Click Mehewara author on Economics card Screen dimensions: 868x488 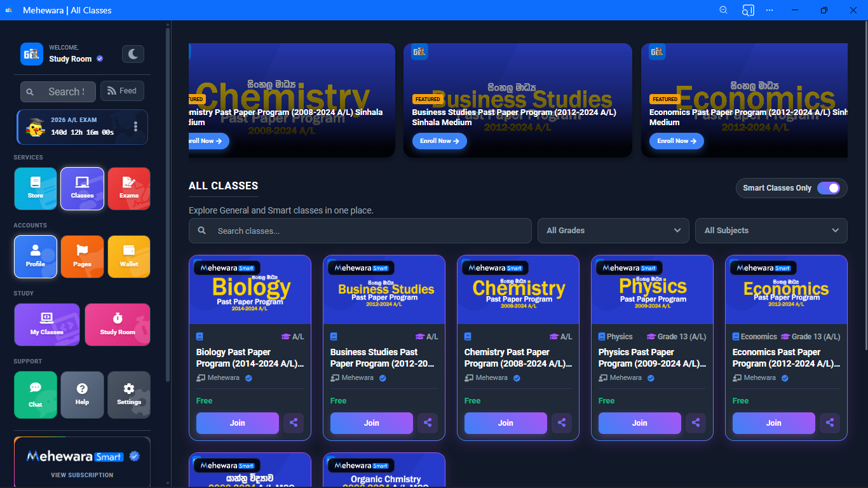761,377
